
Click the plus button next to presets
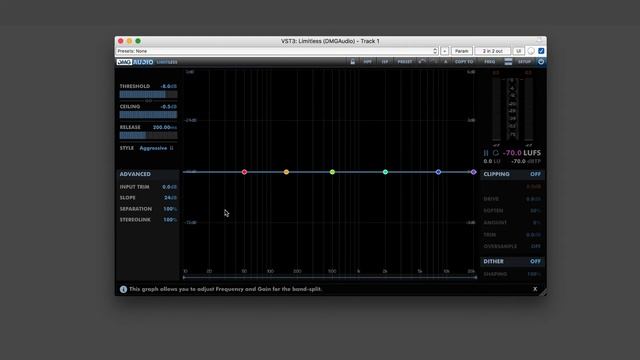[444, 51]
